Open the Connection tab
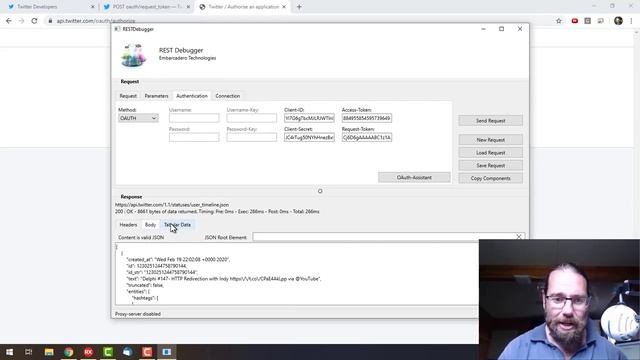Image resolution: width=640 pixels, height=360 pixels. pos(228,96)
